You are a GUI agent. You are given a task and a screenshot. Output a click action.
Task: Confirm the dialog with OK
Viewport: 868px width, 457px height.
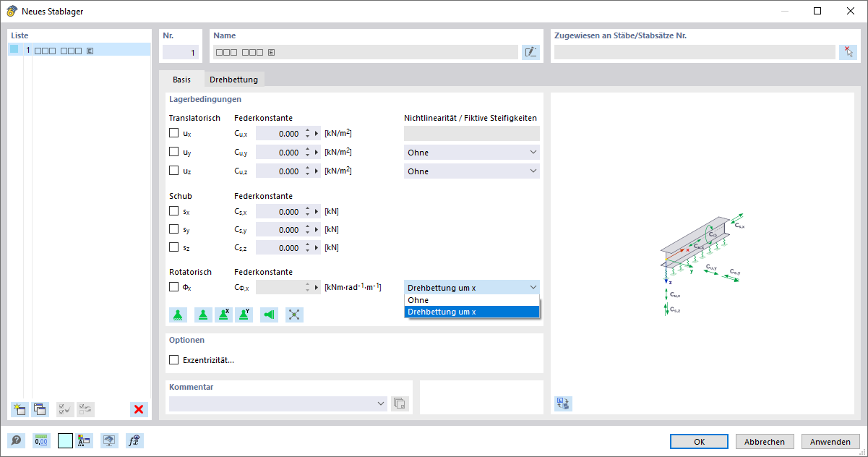click(698, 441)
